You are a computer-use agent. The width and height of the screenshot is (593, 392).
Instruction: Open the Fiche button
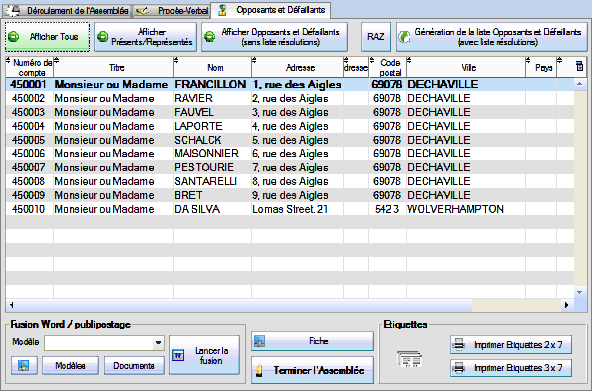pyautogui.click(x=312, y=341)
